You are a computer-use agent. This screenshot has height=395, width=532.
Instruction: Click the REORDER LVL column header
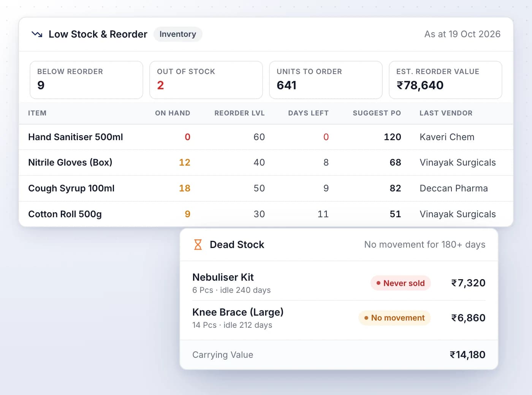click(239, 113)
